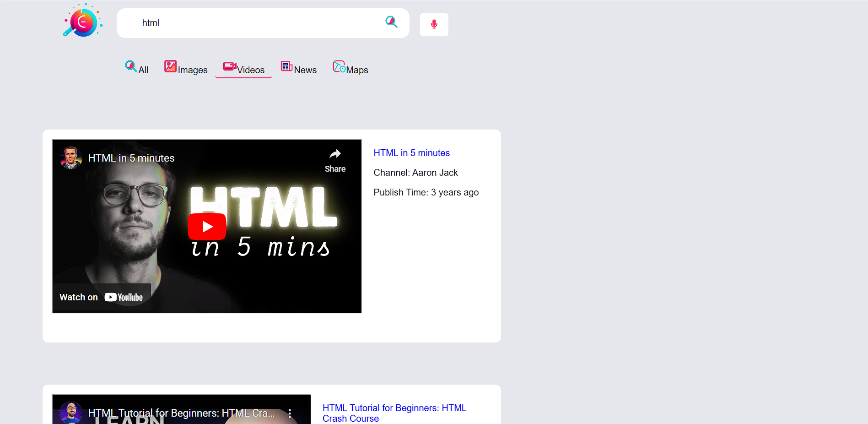Play the HTML in 5 minutes video

tap(207, 226)
